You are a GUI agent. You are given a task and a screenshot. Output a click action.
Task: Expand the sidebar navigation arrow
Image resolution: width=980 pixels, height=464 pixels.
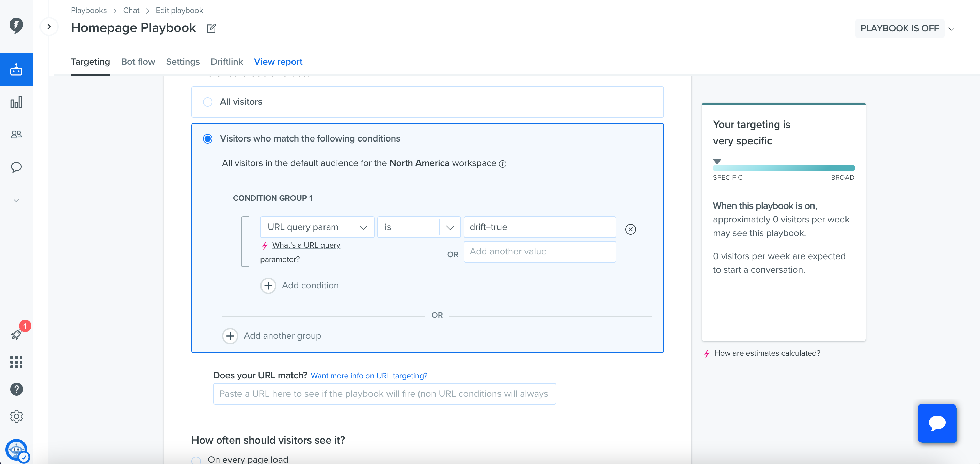pos(49,27)
